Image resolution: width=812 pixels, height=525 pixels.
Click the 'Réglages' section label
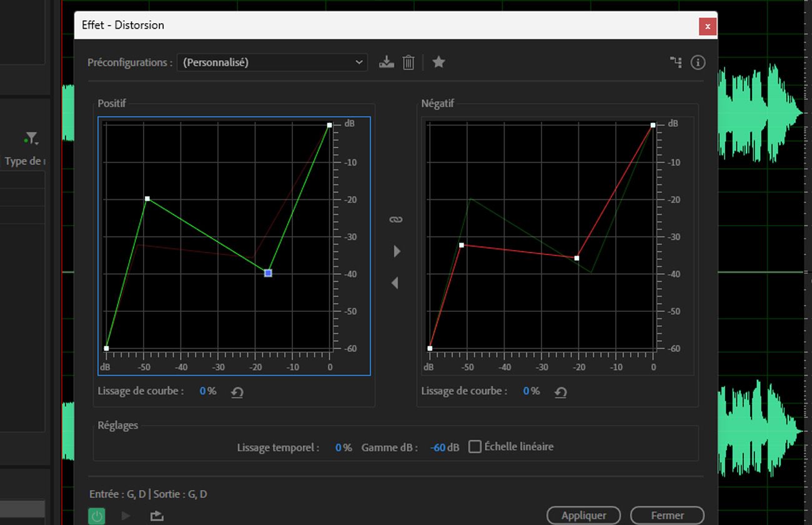pos(118,426)
